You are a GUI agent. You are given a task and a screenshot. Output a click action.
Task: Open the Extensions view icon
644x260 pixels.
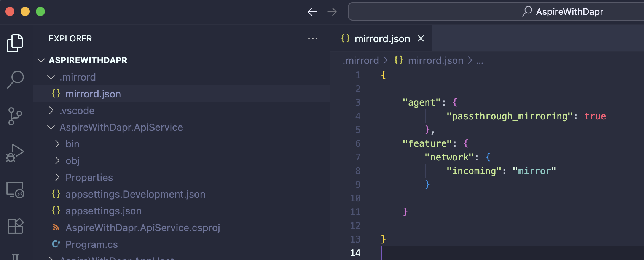(16, 226)
